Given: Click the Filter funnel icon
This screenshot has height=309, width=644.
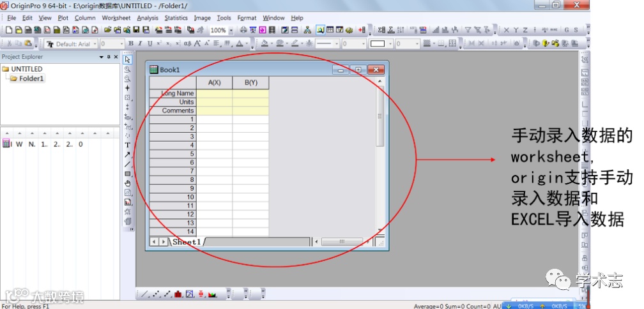Looking at the screenshot, I should [x=468, y=30].
